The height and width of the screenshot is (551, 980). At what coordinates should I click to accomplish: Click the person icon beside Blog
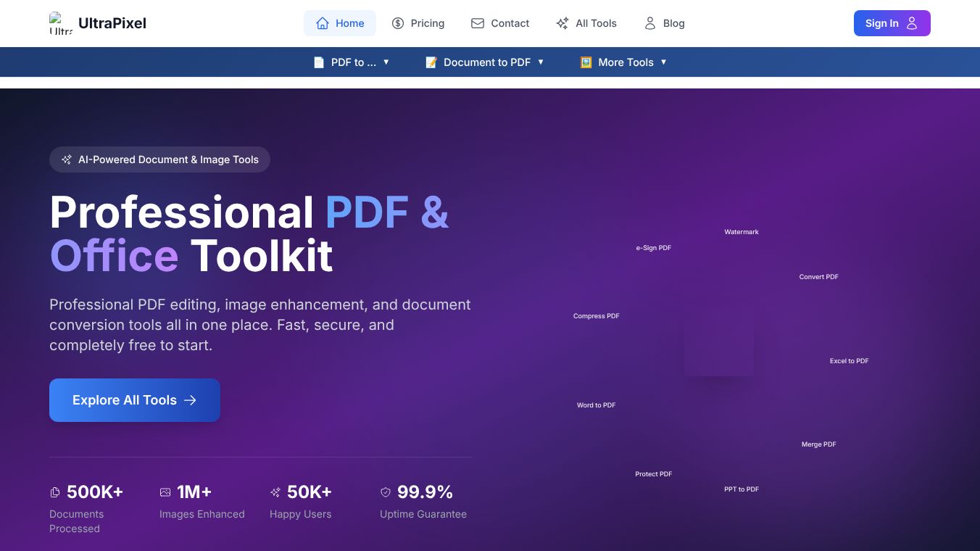coord(650,23)
